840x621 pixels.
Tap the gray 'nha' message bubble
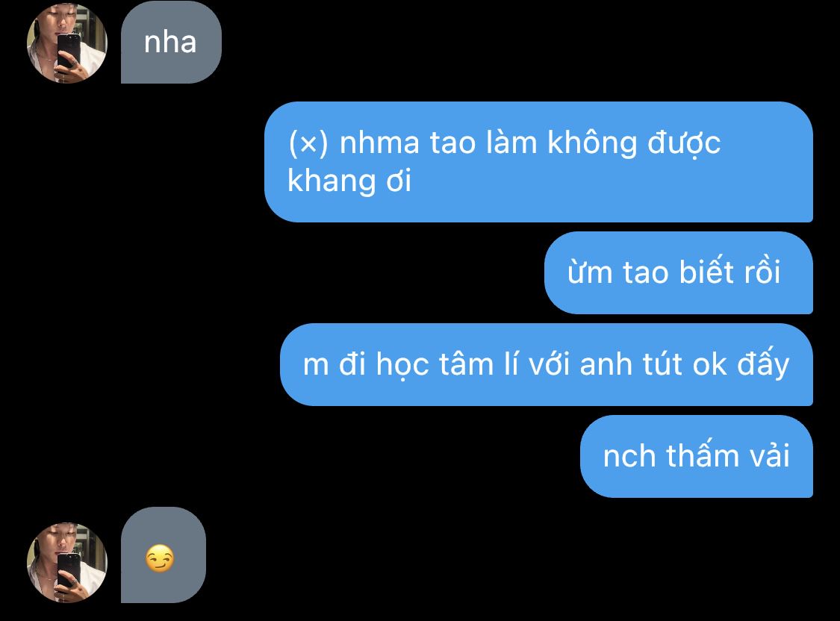click(x=171, y=43)
